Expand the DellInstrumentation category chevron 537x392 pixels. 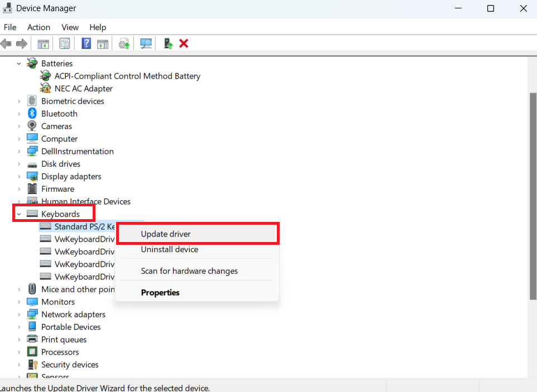(19, 152)
